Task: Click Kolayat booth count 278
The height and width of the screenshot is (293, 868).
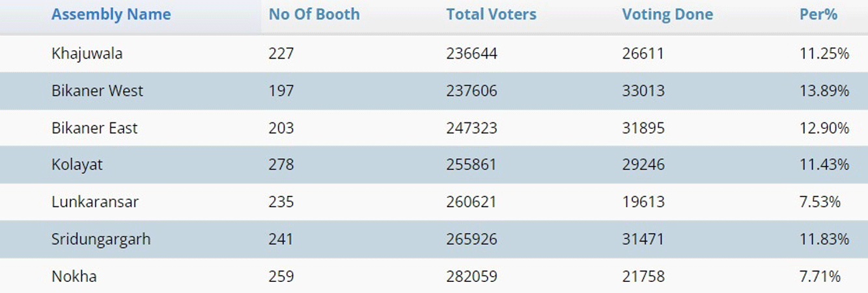Action: pyautogui.click(x=281, y=165)
